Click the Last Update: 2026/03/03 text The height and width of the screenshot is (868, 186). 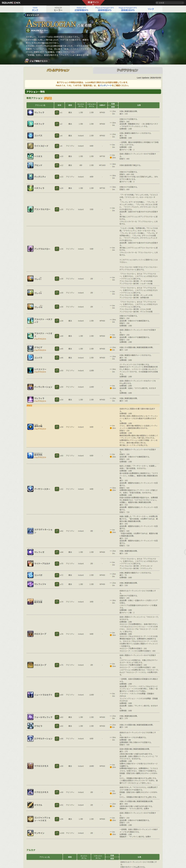149,78
